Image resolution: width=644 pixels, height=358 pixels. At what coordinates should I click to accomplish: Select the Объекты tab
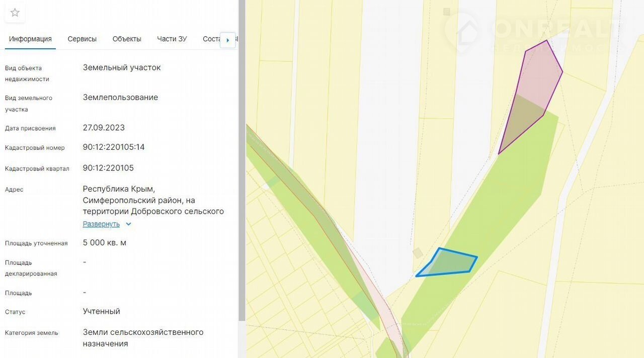[127, 39]
